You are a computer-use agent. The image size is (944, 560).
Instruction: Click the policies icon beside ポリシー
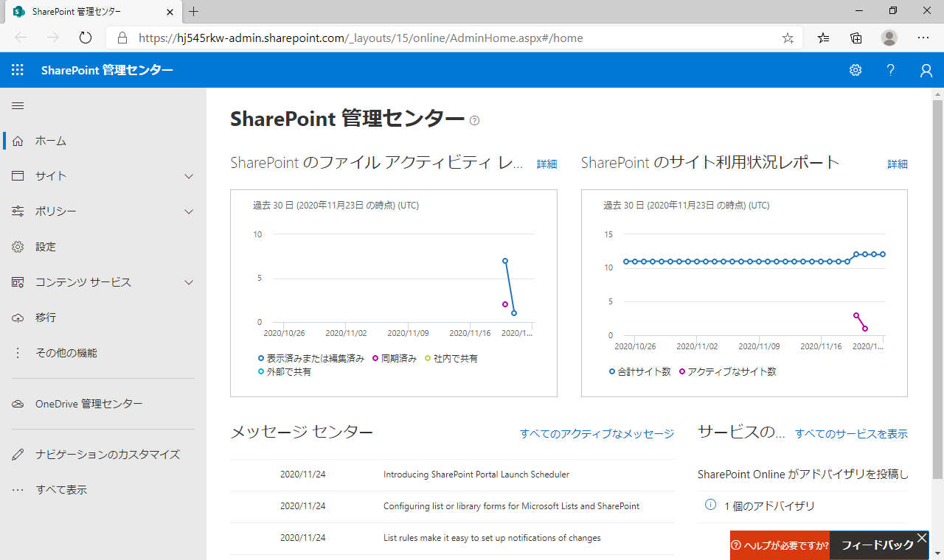tap(18, 211)
